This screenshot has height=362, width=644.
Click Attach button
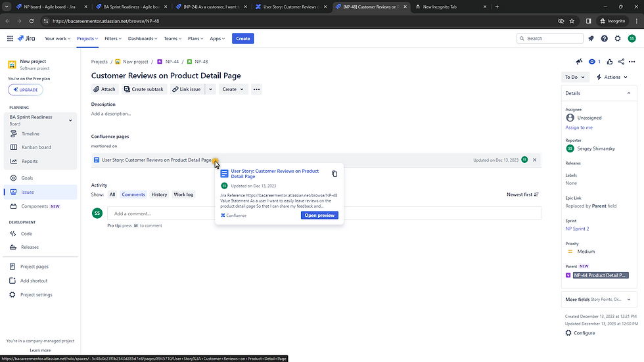[104, 89]
